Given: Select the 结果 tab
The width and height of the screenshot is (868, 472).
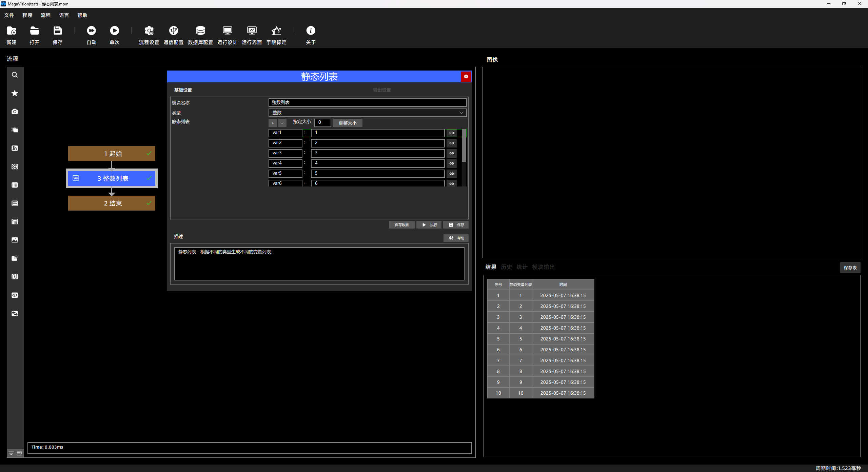Looking at the screenshot, I should (x=491, y=267).
